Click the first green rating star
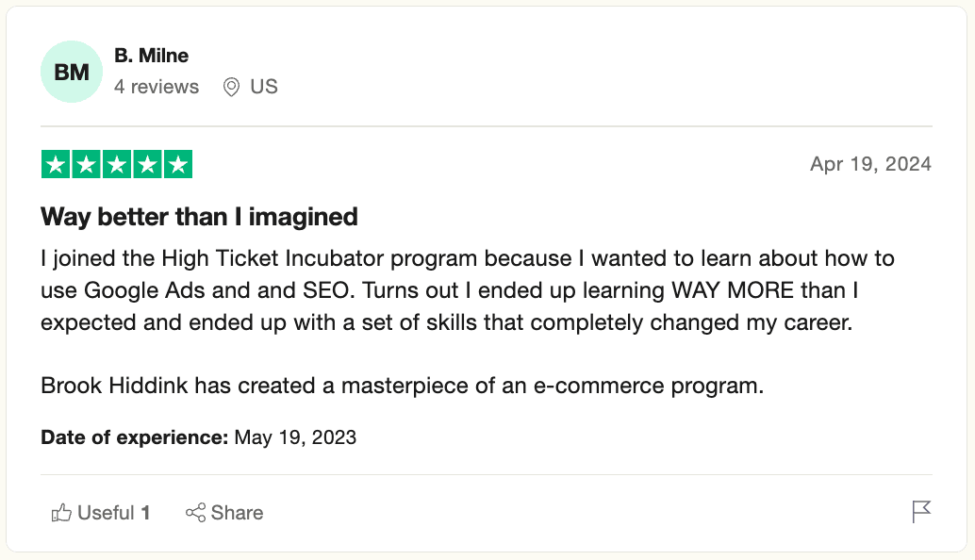The width and height of the screenshot is (975, 560). [56, 165]
